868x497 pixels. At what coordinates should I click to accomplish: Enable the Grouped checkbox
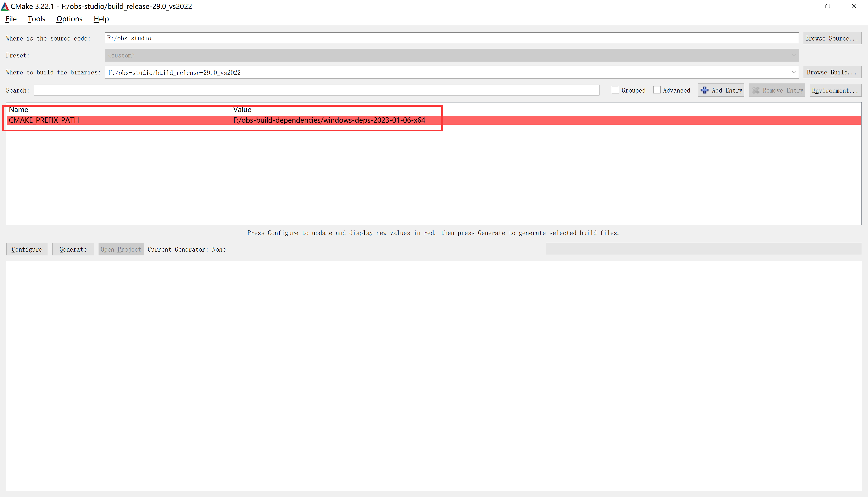[x=615, y=90]
